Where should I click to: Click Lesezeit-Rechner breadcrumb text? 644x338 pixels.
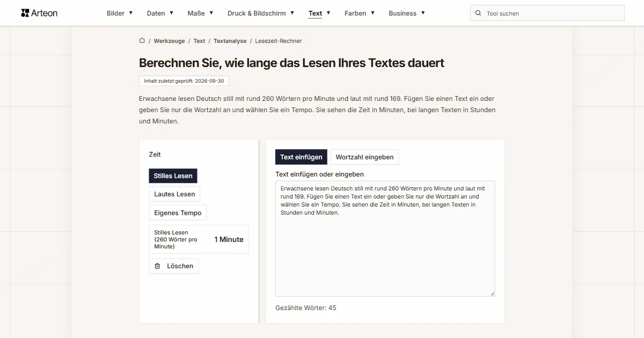point(279,41)
